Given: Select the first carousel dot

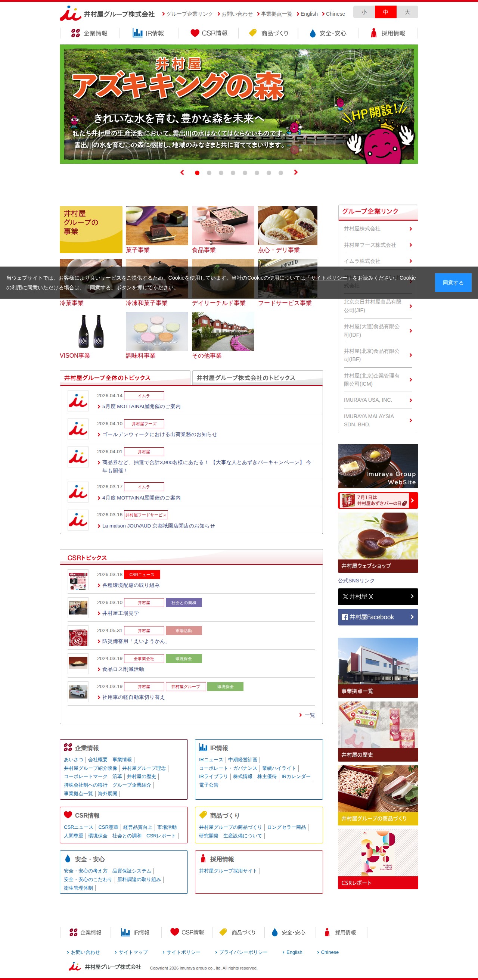Looking at the screenshot, I should click(197, 173).
